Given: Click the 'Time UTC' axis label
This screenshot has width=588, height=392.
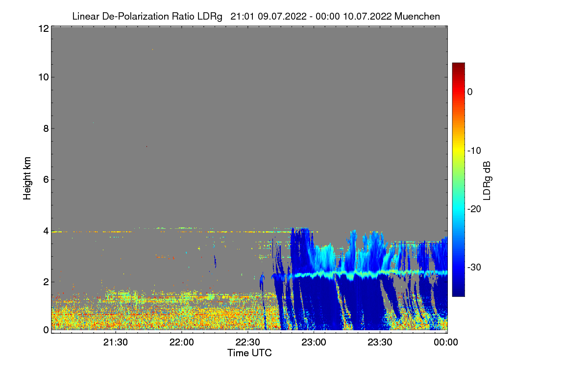Looking at the screenshot, I should [x=249, y=353].
